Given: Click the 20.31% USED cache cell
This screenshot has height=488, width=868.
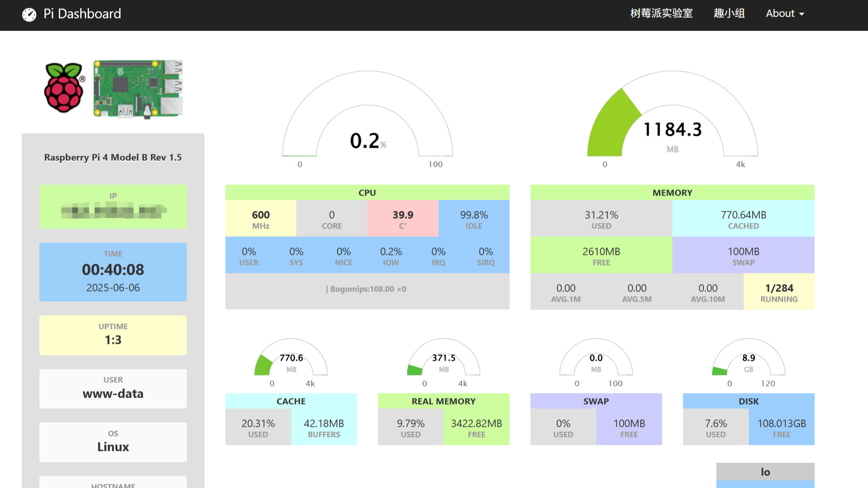Looking at the screenshot, I should tap(258, 427).
